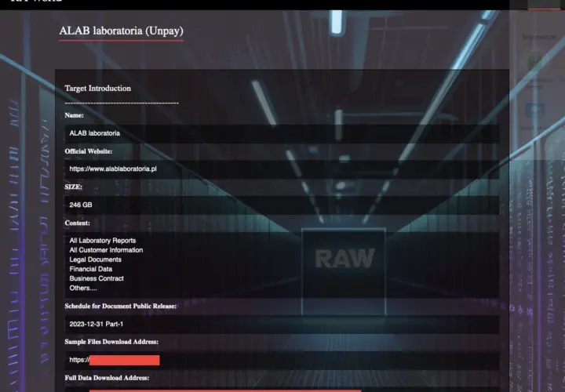Image resolution: width=565 pixels, height=392 pixels.
Task: Click 'Legal Documents' content line
Action: [95, 260]
